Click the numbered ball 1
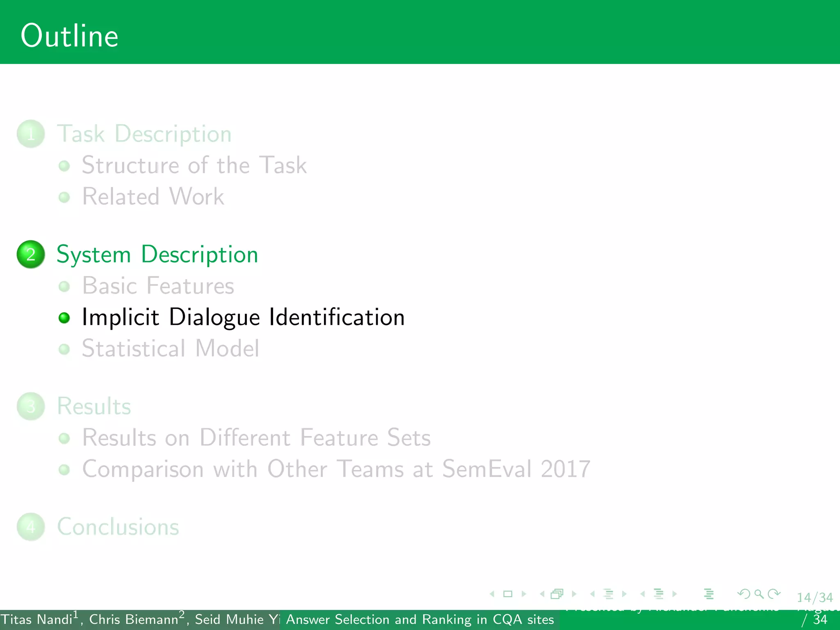The height and width of the screenshot is (630, 840). tap(31, 134)
